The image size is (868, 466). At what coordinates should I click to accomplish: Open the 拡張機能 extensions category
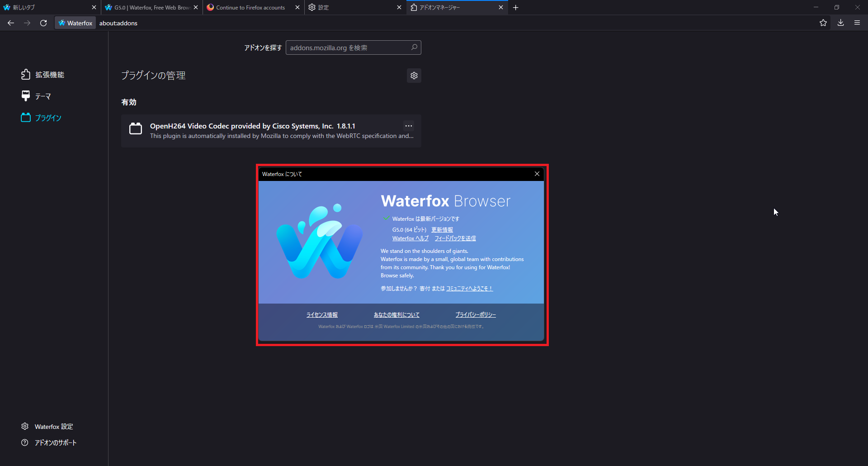(x=43, y=75)
